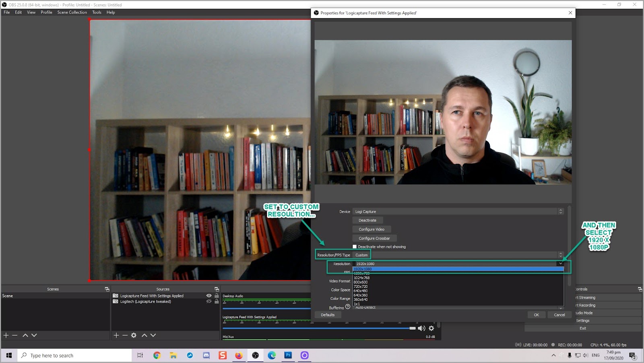
Task: Open Discord from the taskbar
Action: 206,355
